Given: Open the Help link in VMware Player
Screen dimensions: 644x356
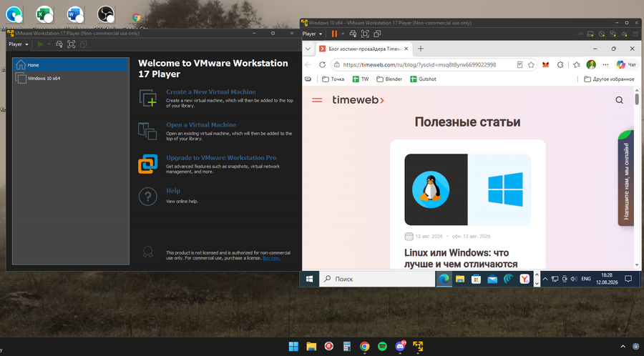Looking at the screenshot, I should point(173,191).
